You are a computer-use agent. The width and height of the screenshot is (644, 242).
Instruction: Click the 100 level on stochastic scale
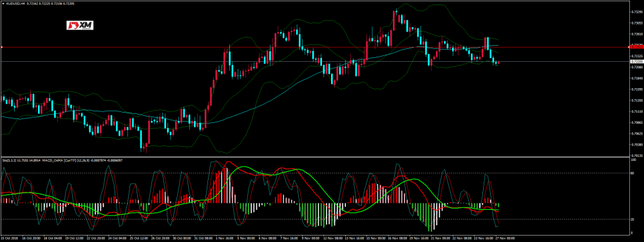[634, 160]
